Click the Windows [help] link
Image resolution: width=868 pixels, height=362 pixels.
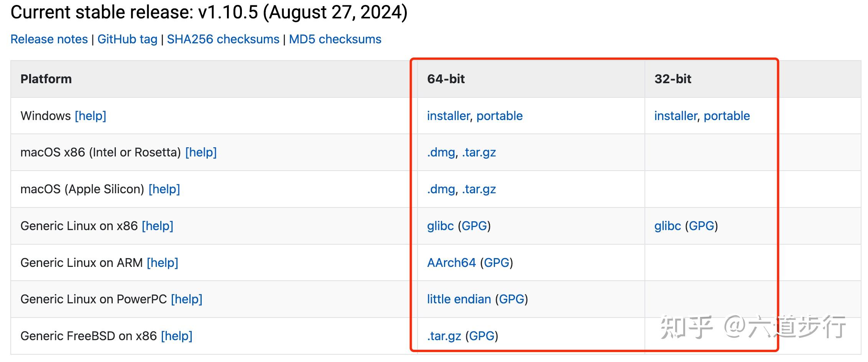90,116
